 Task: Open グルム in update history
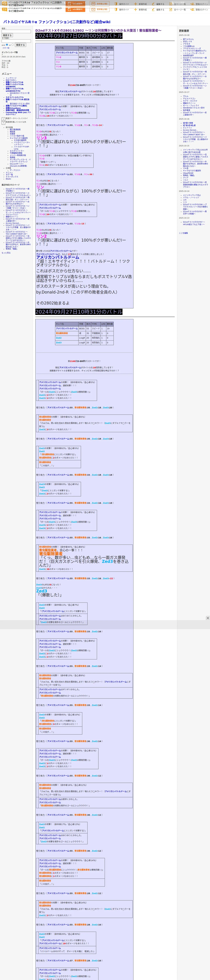pos(186,96)
